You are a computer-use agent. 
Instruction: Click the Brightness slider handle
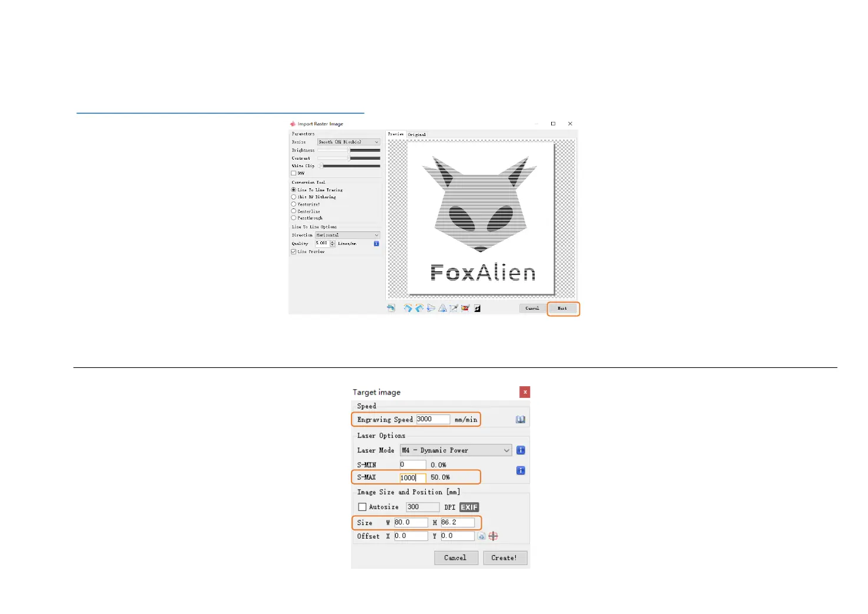tap(349, 151)
